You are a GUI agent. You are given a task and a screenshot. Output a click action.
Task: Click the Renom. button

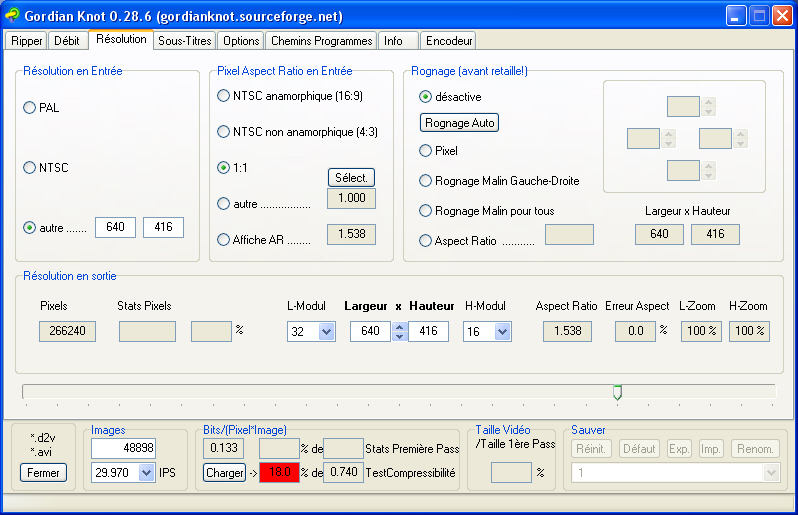pyautogui.click(x=755, y=449)
